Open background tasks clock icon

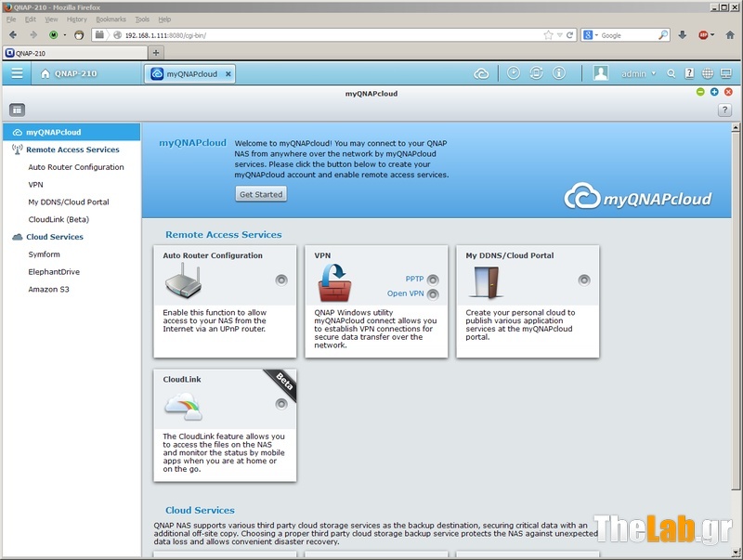click(514, 73)
